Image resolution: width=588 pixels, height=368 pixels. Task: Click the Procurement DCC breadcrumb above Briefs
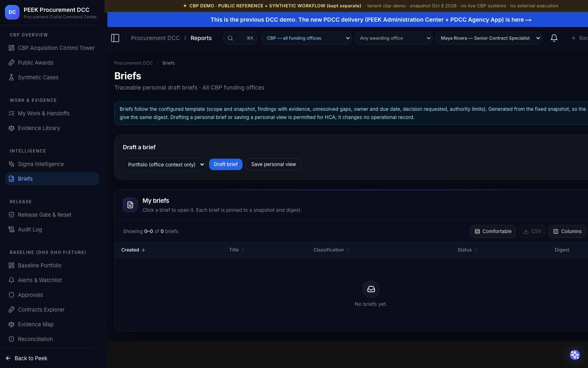(134, 63)
